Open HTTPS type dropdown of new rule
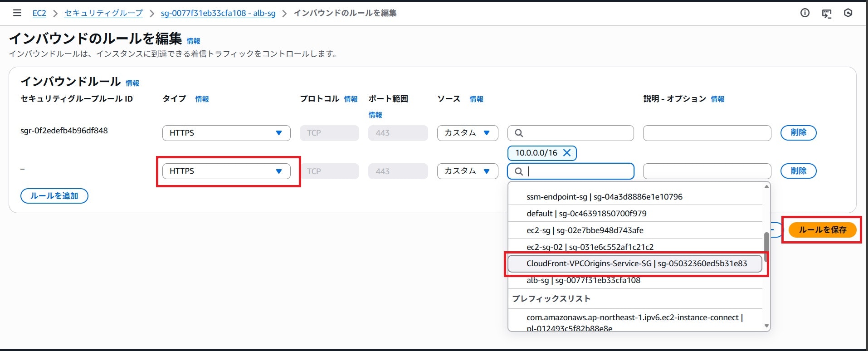This screenshot has width=868, height=351. pyautogui.click(x=226, y=171)
